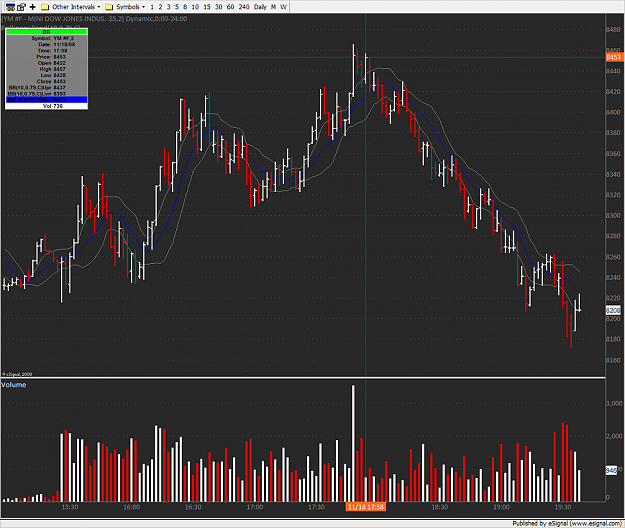Click the folder icon beside Other Intervals

(45, 7)
